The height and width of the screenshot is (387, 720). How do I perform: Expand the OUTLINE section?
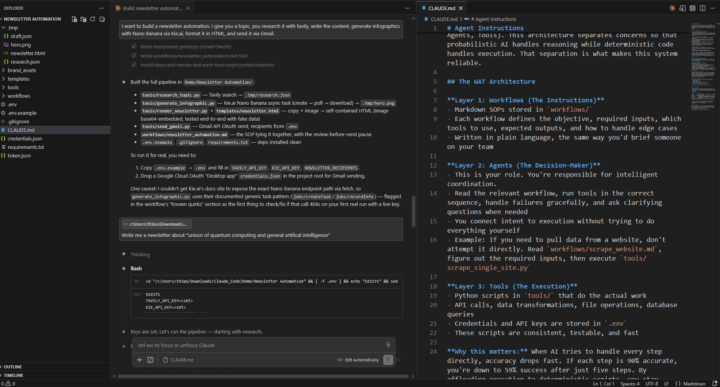tap(13, 367)
